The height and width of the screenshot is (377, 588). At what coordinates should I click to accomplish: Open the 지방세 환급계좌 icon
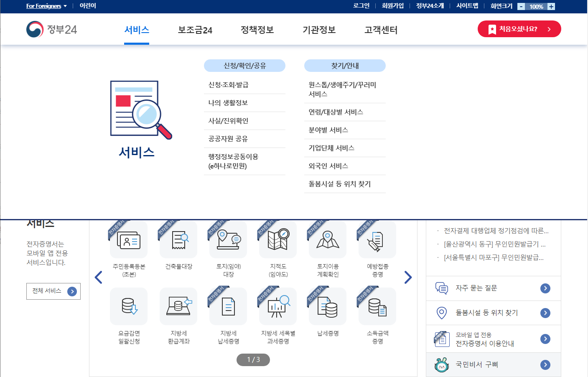click(178, 306)
